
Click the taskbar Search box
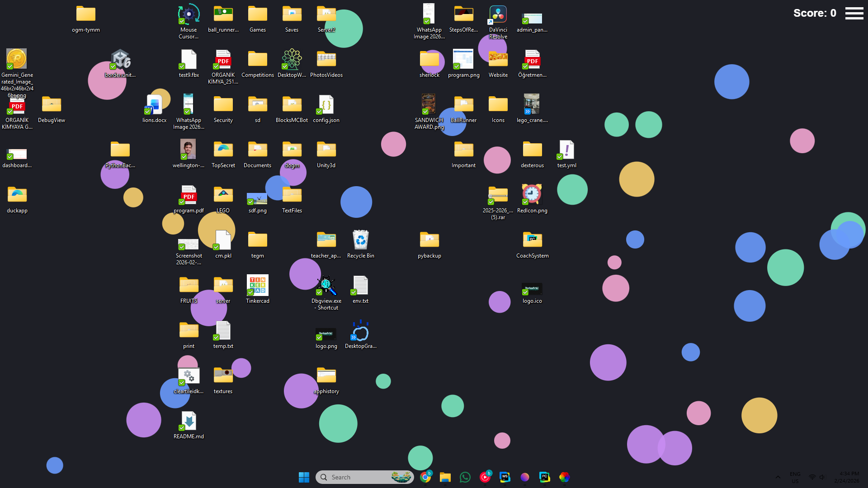[364, 477]
